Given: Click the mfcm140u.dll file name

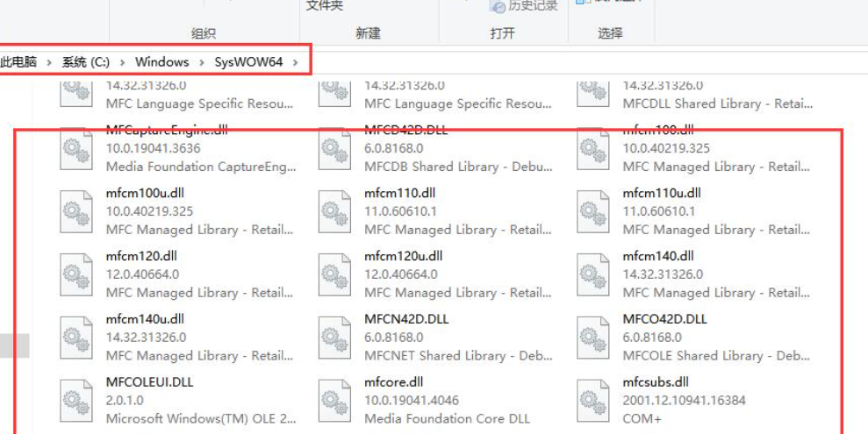Looking at the screenshot, I should click(145, 319).
